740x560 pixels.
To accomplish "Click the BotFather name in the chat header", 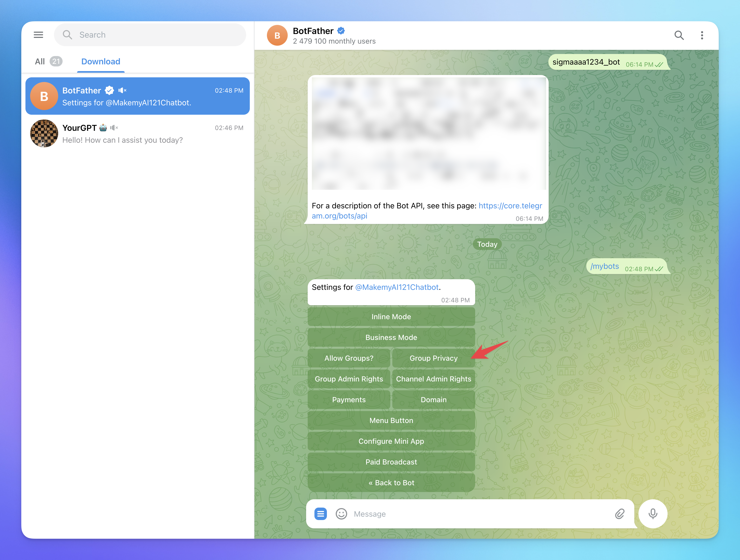I will pos(313,31).
